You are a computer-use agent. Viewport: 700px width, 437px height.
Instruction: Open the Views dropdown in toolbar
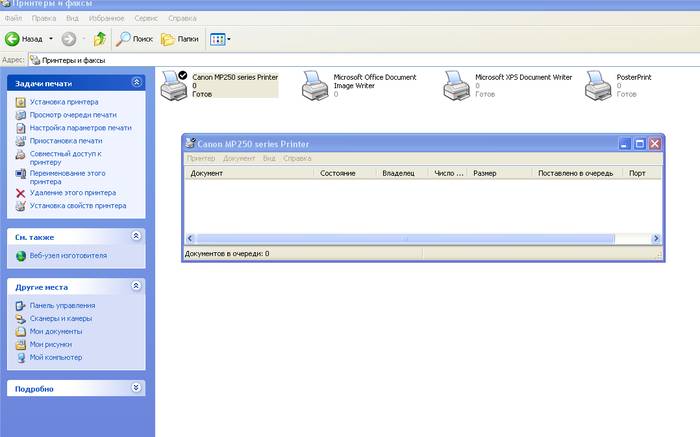coord(220,39)
